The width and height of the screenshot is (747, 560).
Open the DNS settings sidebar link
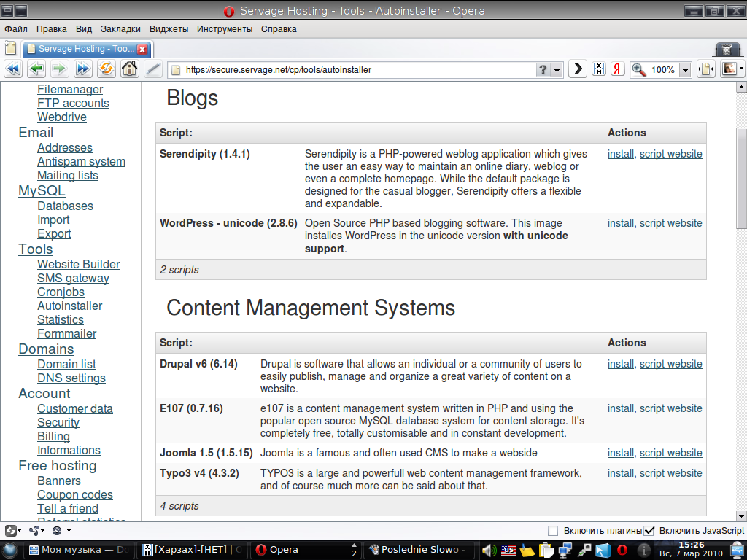point(71,378)
